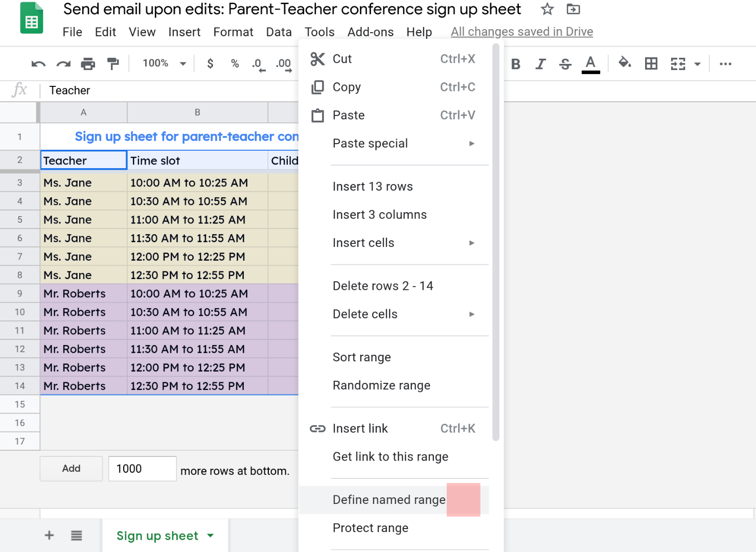Click the spreadsheet document title

click(x=292, y=9)
